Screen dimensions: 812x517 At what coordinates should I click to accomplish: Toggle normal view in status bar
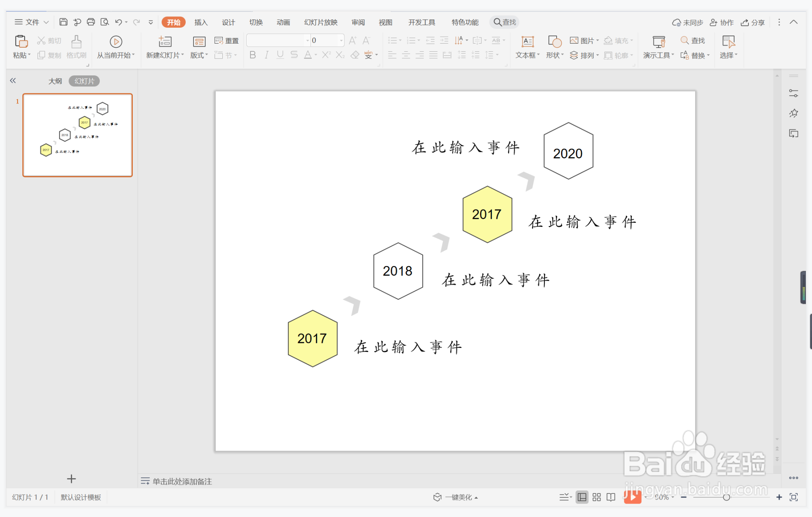point(582,497)
